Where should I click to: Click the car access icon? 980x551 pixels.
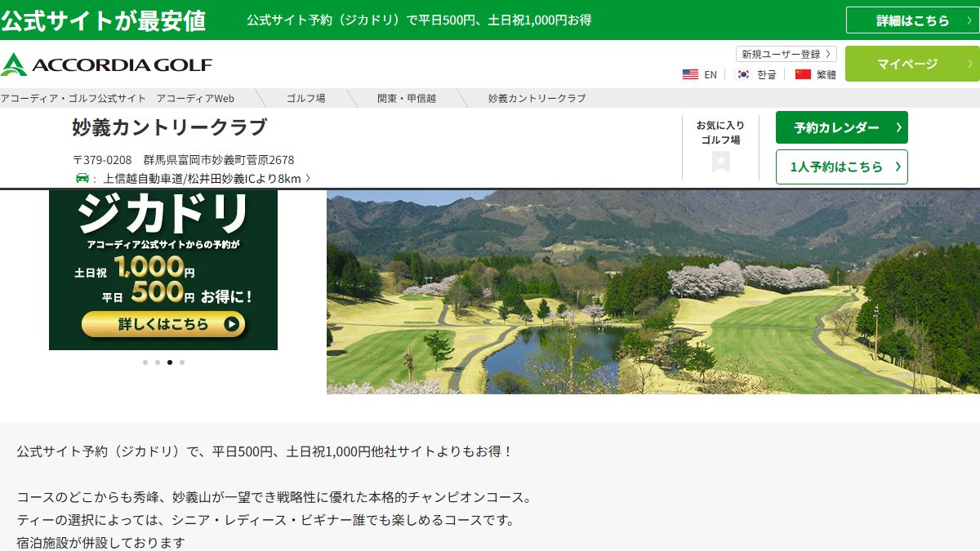click(x=82, y=178)
